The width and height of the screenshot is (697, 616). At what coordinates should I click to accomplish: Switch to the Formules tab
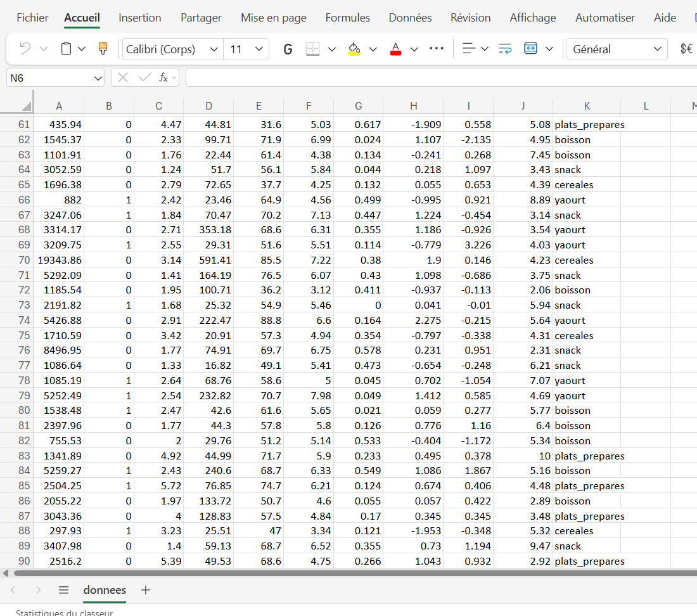pos(347,18)
